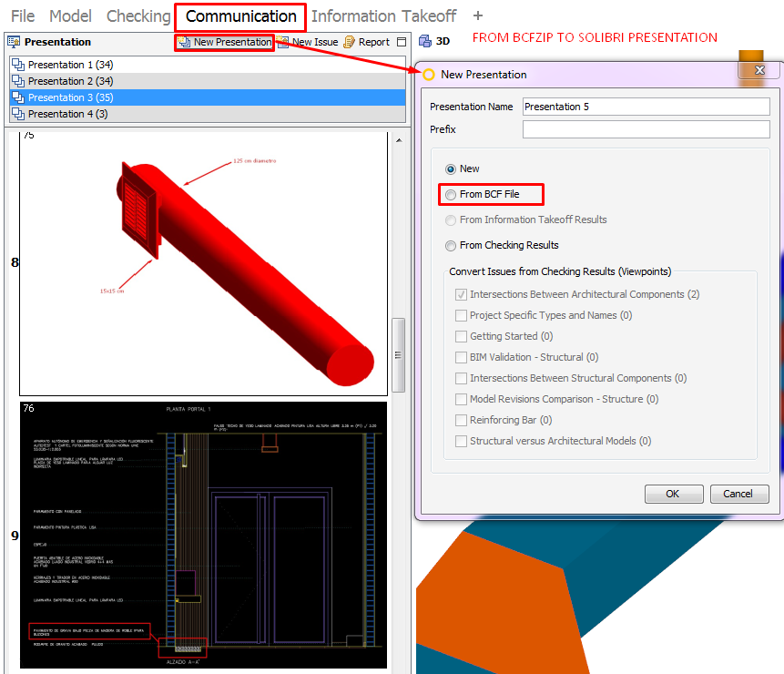Click New Issue toolbar button
784x674 pixels.
(x=308, y=42)
